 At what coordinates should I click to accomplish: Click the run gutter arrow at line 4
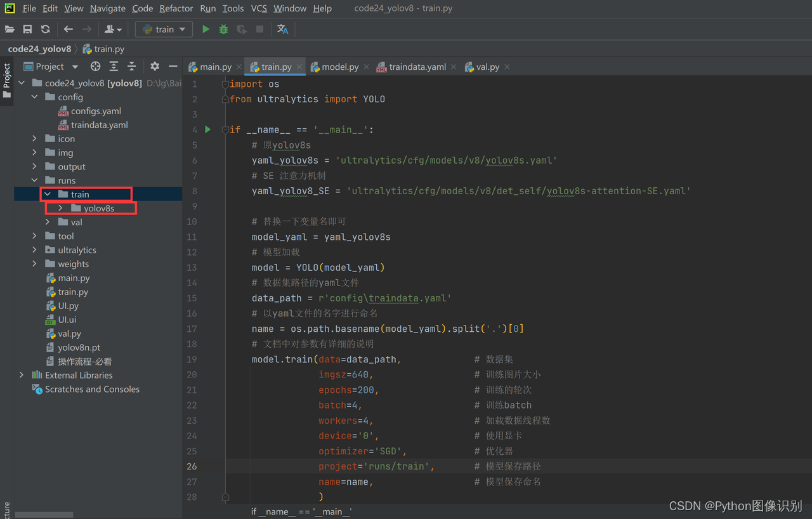207,129
